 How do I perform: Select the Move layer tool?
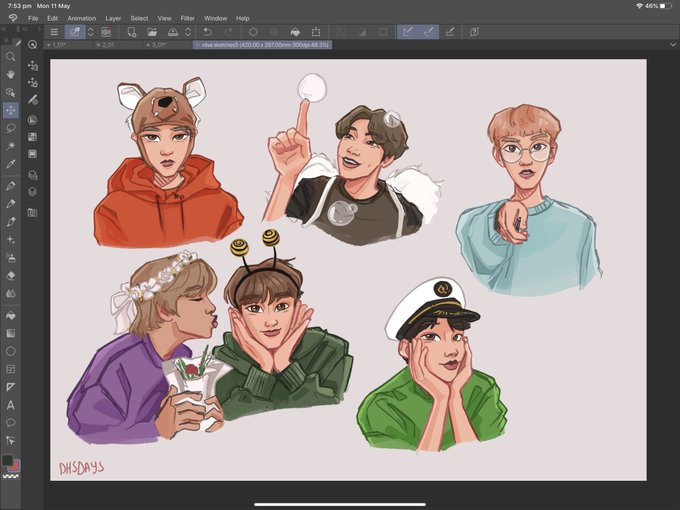(x=10, y=110)
